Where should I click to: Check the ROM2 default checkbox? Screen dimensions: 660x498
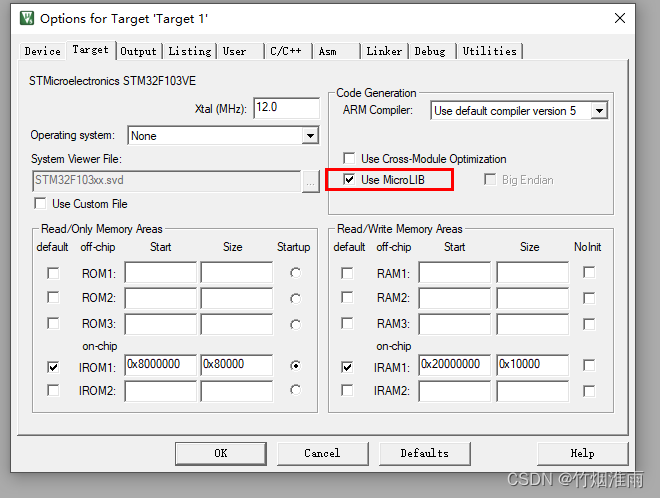click(53, 298)
